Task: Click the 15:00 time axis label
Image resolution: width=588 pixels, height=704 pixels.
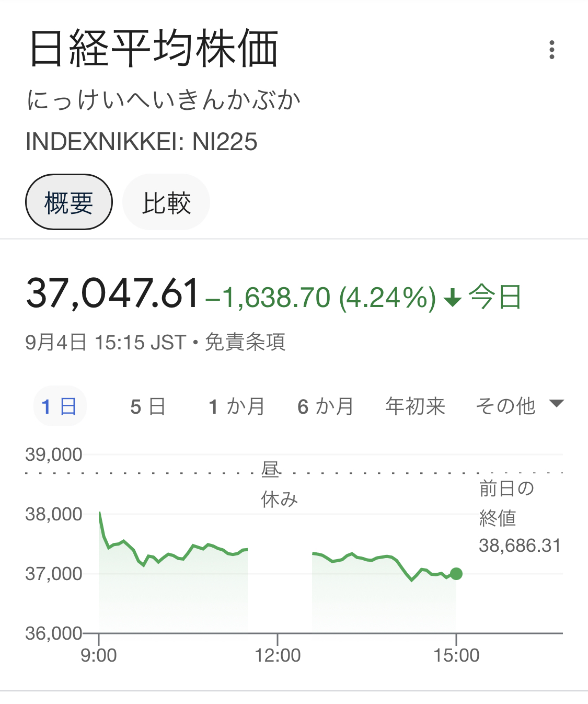Action: [456, 655]
